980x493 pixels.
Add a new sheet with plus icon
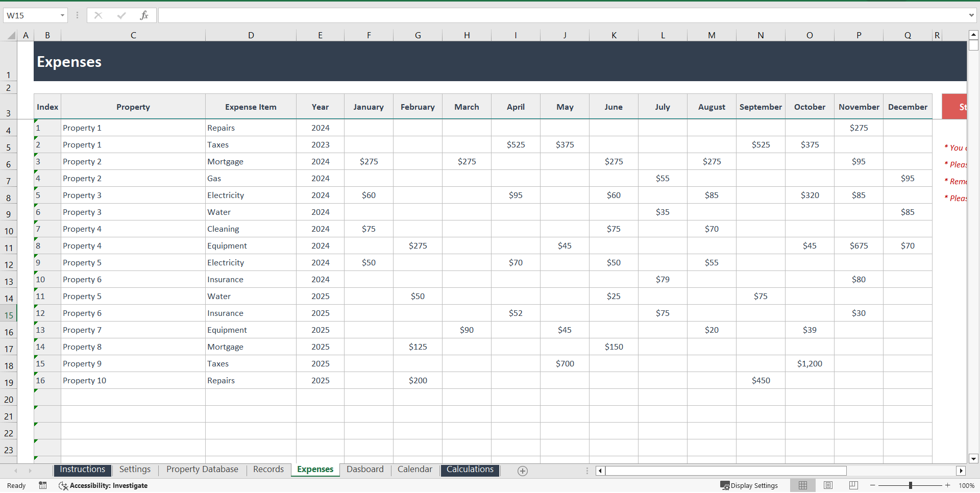[x=522, y=471]
